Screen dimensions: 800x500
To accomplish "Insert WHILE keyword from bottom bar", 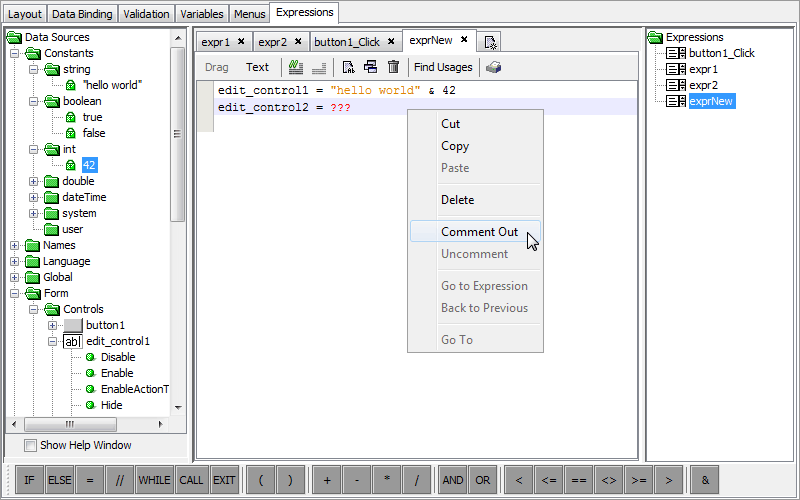I will coord(154,480).
